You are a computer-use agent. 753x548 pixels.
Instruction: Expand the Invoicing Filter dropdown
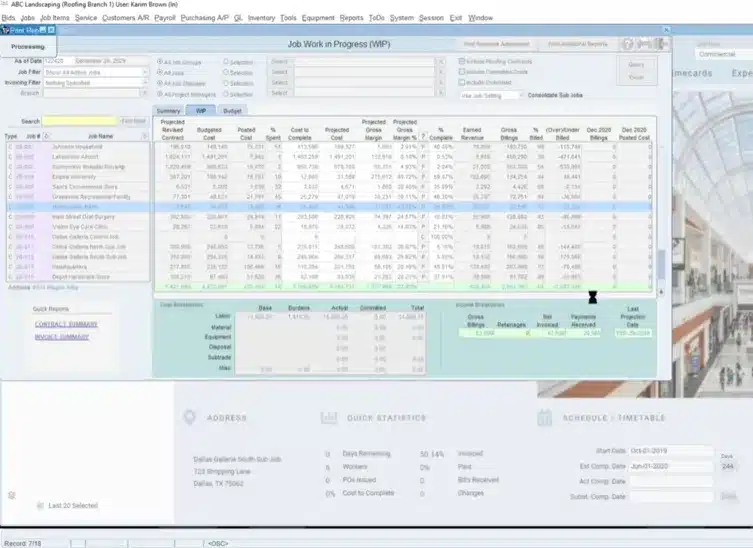pyautogui.click(x=143, y=82)
